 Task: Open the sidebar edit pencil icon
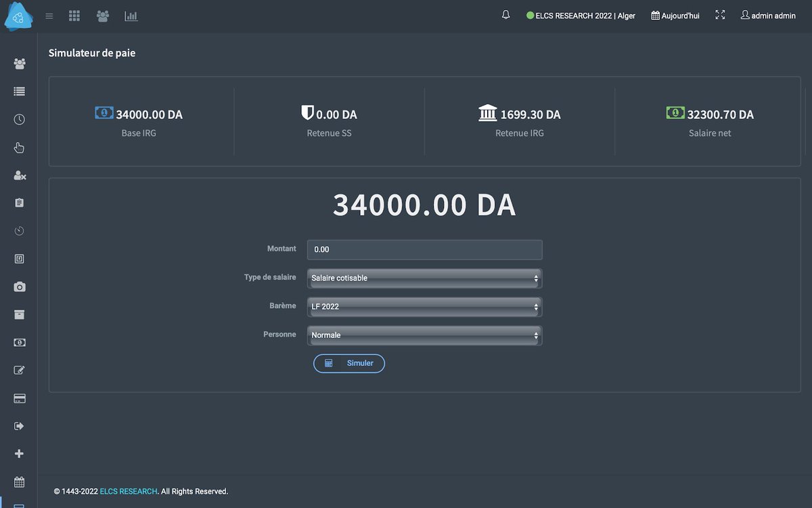(x=20, y=371)
